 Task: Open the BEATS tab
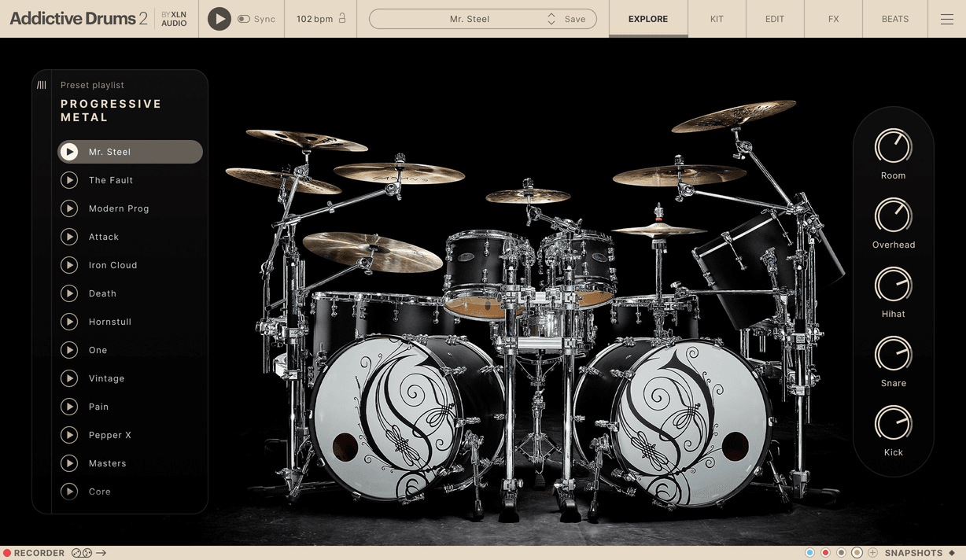click(x=894, y=19)
